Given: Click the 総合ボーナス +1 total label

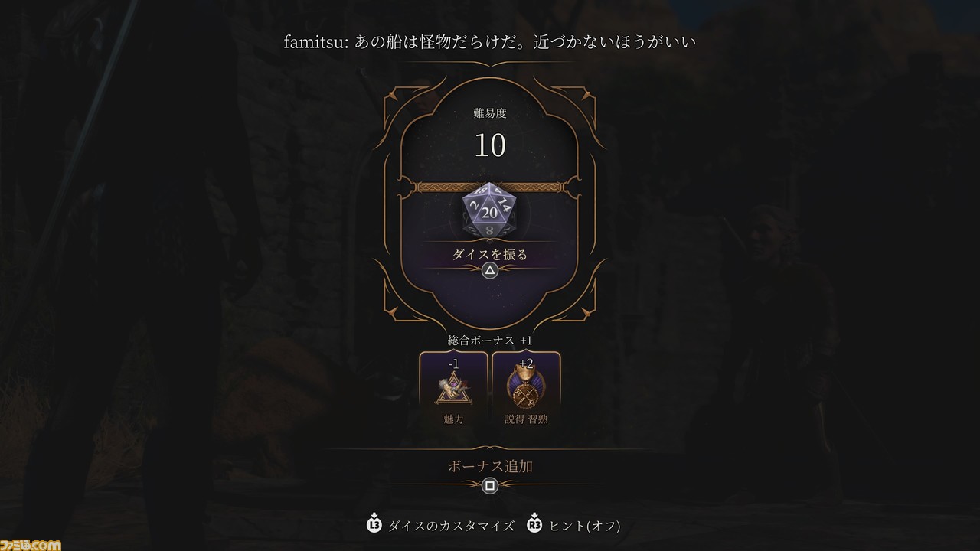Looking at the screenshot, I should 490,340.
